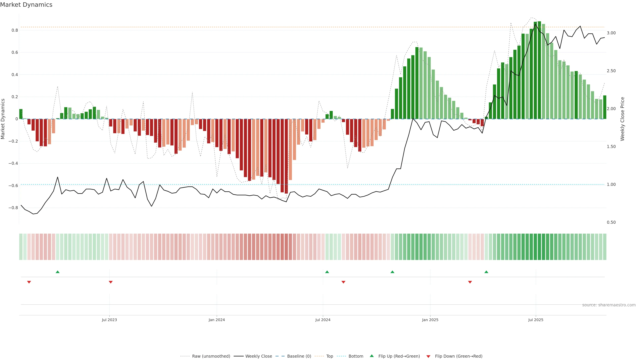This screenshot has width=644, height=362.
Task: Click green flip-up marker before Jan 2025
Action: pyautogui.click(x=392, y=272)
